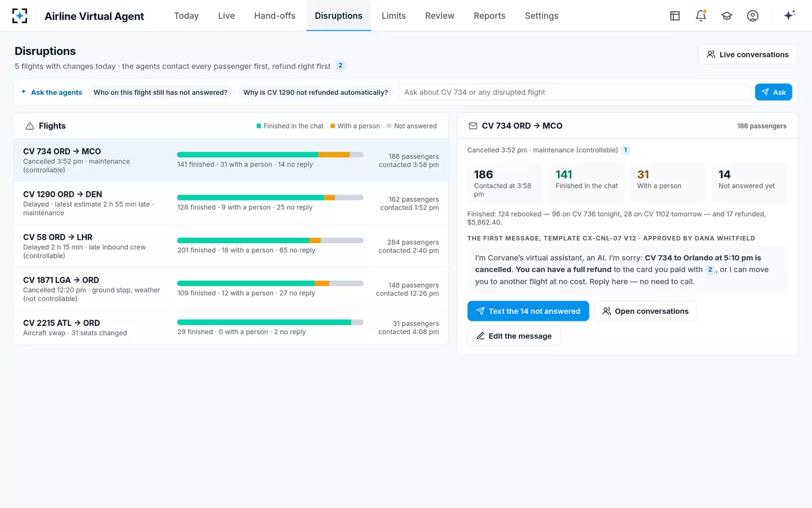This screenshot has height=508, width=812.
Task: Select flight row CV 1290 ORD → DEN
Action: [231, 203]
